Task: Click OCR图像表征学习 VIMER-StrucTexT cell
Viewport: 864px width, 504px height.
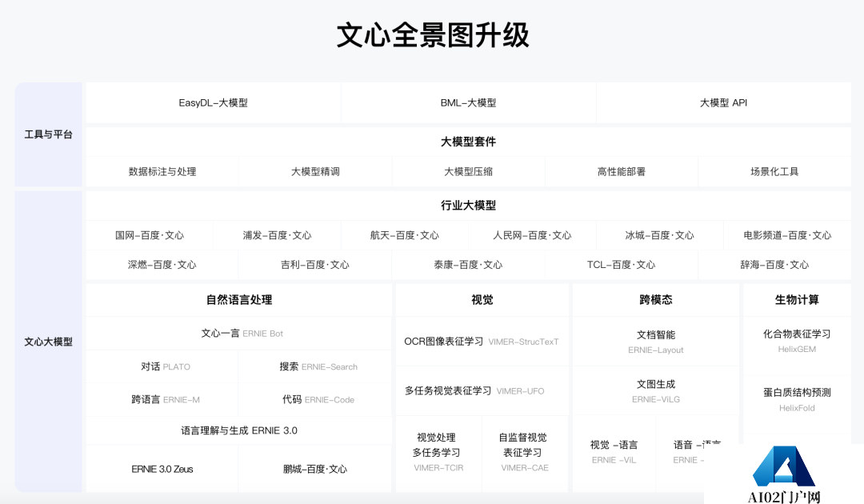Action: click(x=482, y=342)
